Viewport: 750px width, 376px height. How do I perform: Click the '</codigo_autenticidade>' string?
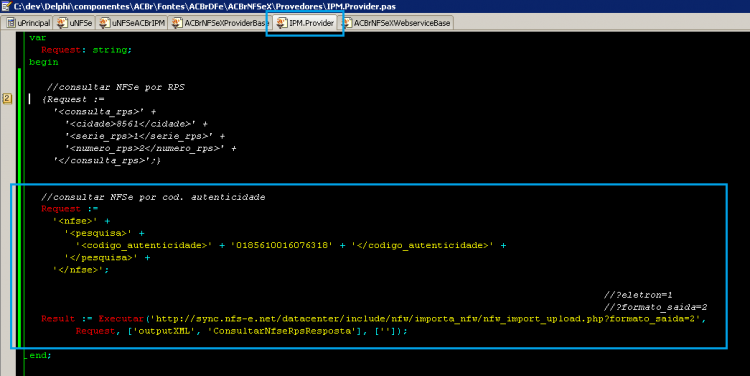(x=422, y=245)
